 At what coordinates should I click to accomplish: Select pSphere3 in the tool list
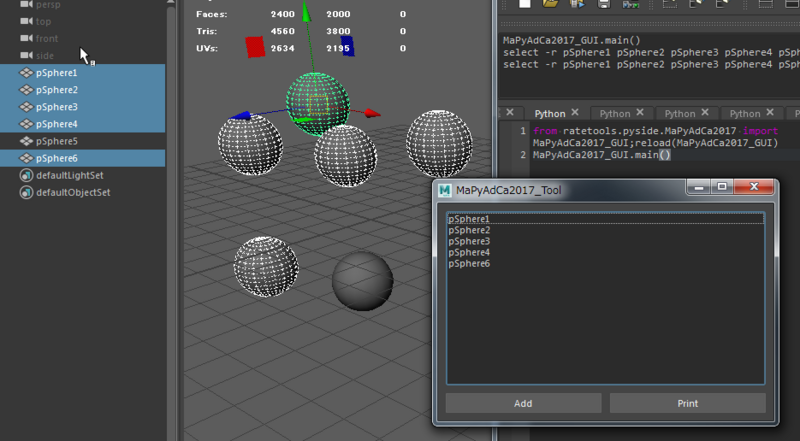tap(606, 241)
